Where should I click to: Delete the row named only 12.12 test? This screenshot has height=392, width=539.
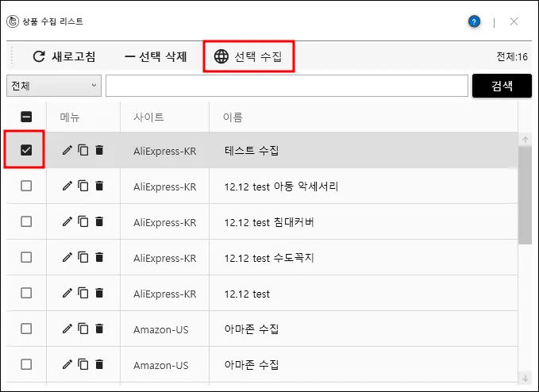coord(99,293)
